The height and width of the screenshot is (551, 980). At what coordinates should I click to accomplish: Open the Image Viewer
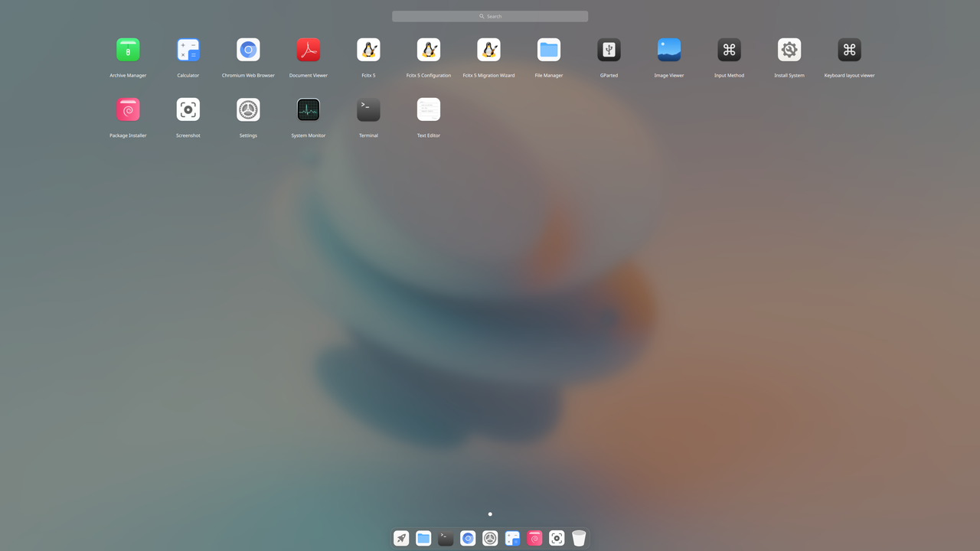669,49
